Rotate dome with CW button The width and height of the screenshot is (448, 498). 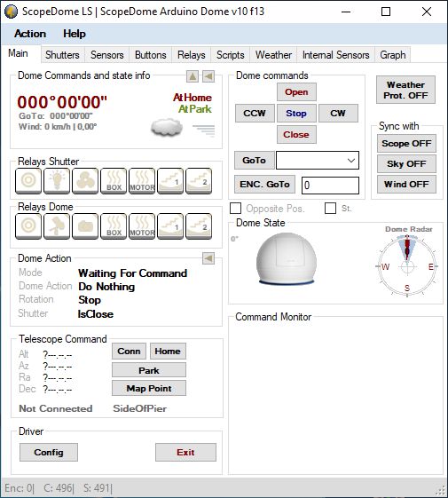(338, 114)
